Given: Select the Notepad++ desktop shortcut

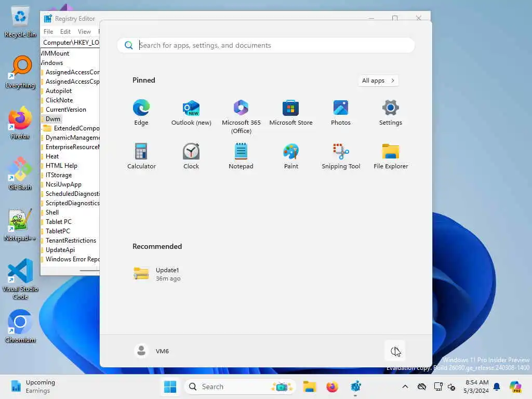Looking at the screenshot, I should [20, 225].
